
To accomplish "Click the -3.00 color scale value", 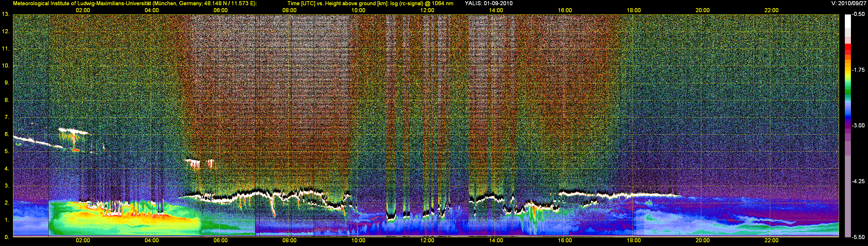I will [858, 125].
